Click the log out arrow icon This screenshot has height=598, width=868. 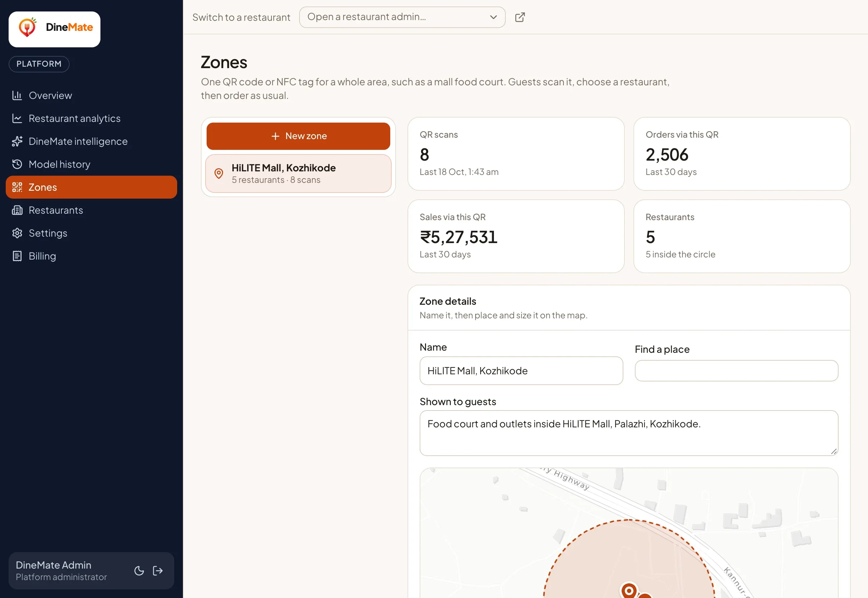click(x=158, y=571)
